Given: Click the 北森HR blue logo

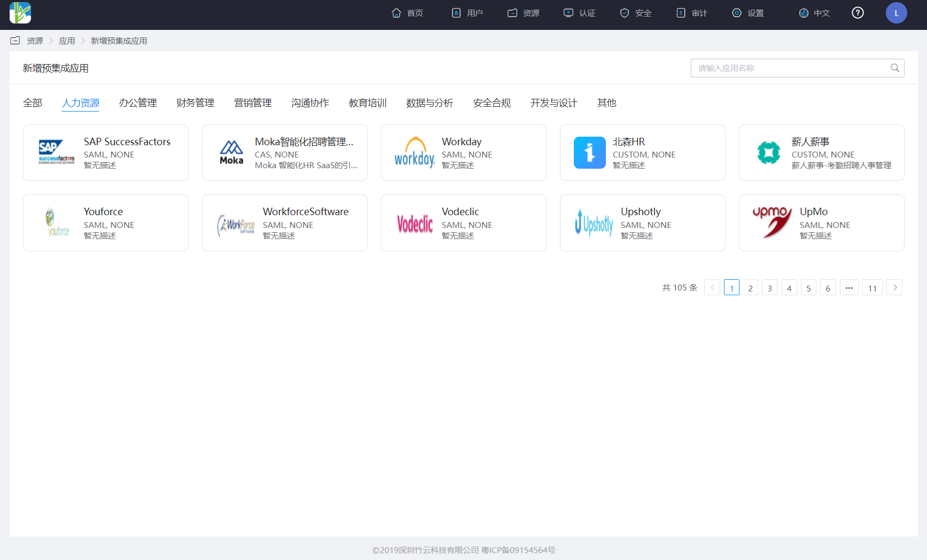Looking at the screenshot, I should (x=590, y=153).
